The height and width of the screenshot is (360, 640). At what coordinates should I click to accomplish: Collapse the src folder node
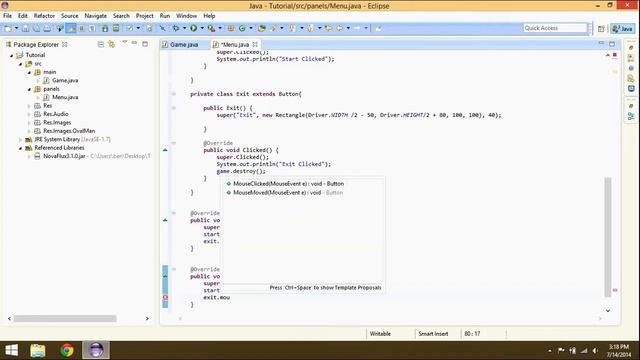tap(20, 64)
